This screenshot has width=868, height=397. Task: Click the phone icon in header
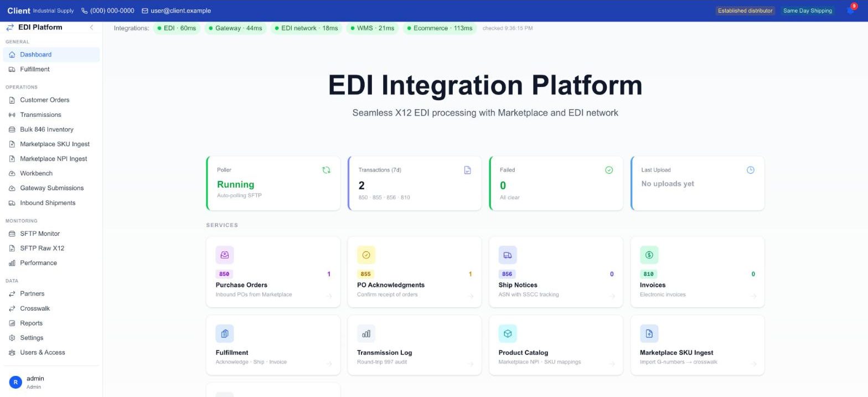(84, 11)
